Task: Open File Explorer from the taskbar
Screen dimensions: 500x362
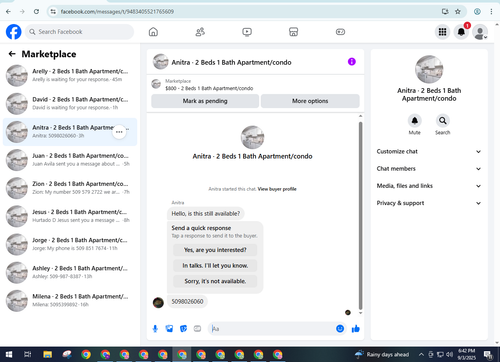Action: pos(47,354)
